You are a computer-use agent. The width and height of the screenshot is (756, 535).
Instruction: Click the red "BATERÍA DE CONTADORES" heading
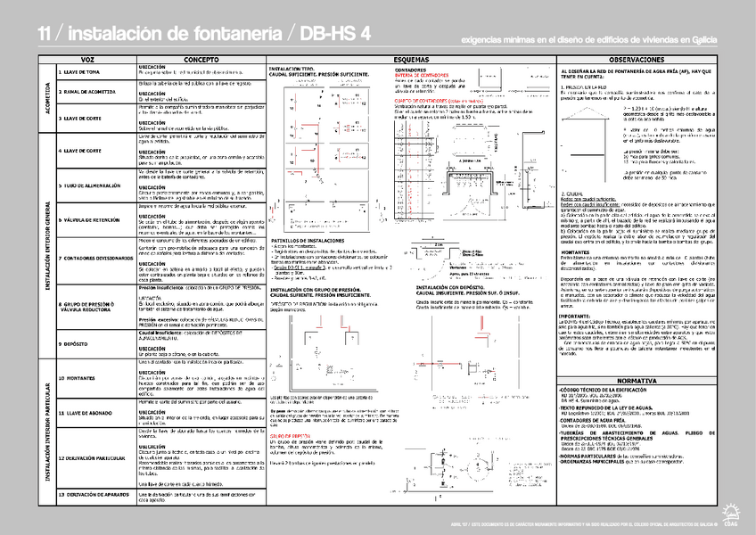tap(422, 75)
